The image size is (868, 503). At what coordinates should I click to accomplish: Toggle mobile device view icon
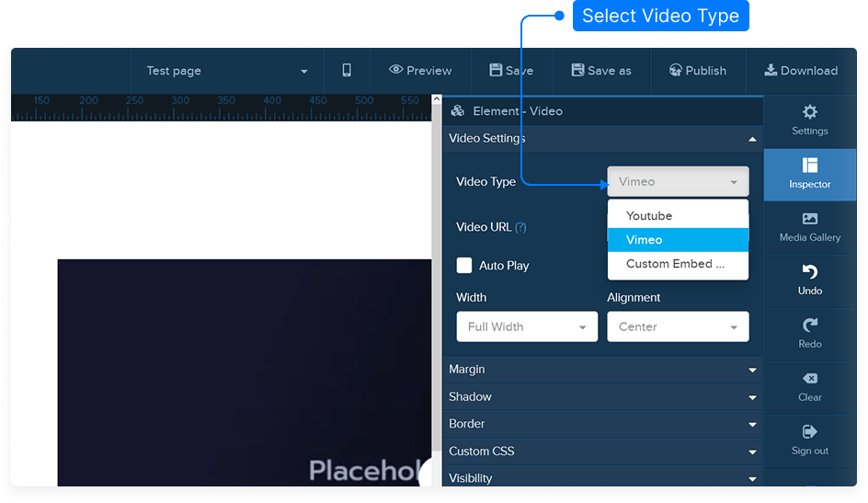tap(347, 71)
